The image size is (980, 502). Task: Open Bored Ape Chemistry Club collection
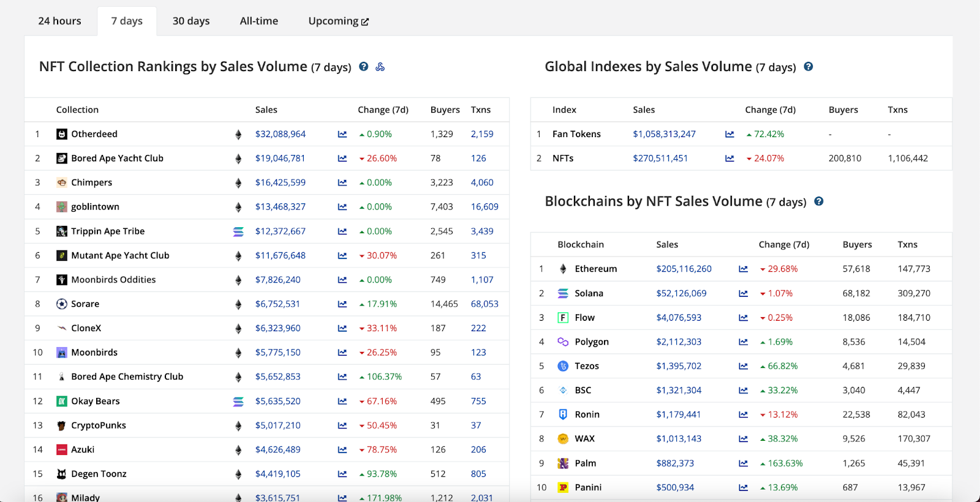127,376
